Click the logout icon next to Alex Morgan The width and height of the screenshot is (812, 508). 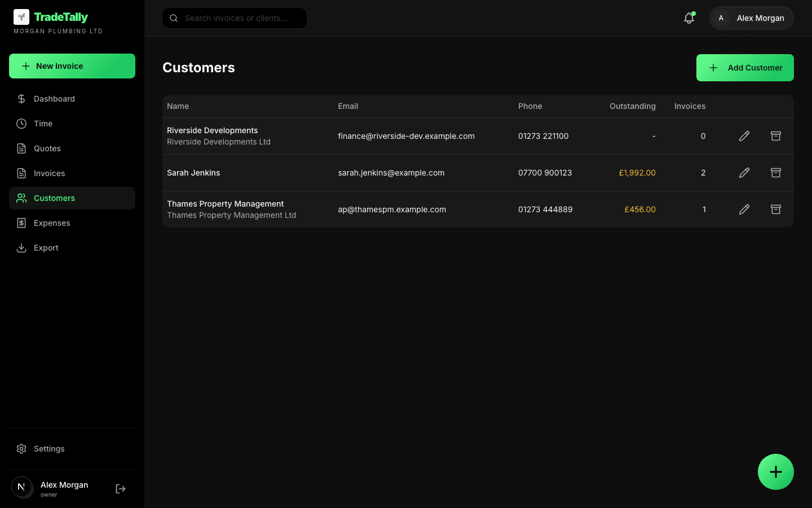(120, 488)
